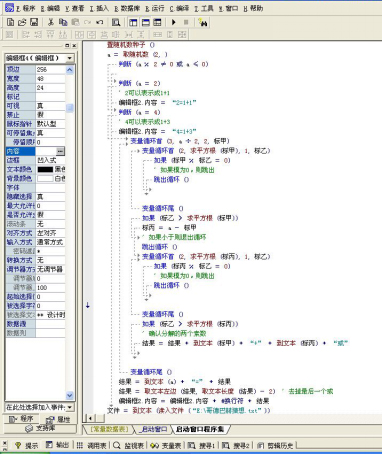
Task: Click the 隐藏选择 property value 真
Action: pyautogui.click(x=50, y=197)
